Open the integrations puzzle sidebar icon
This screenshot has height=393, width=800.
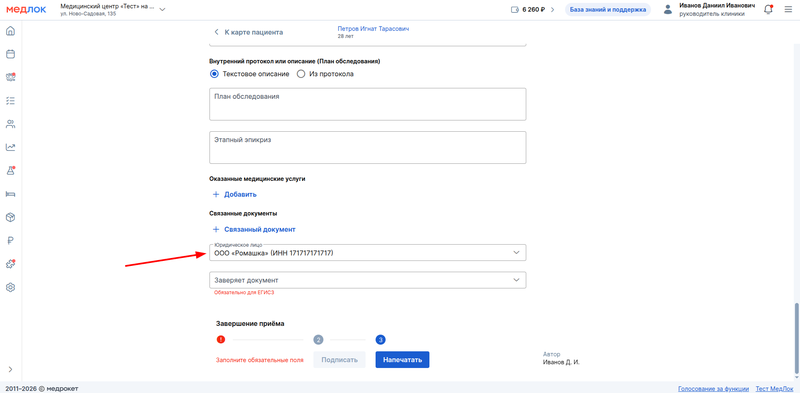10,264
